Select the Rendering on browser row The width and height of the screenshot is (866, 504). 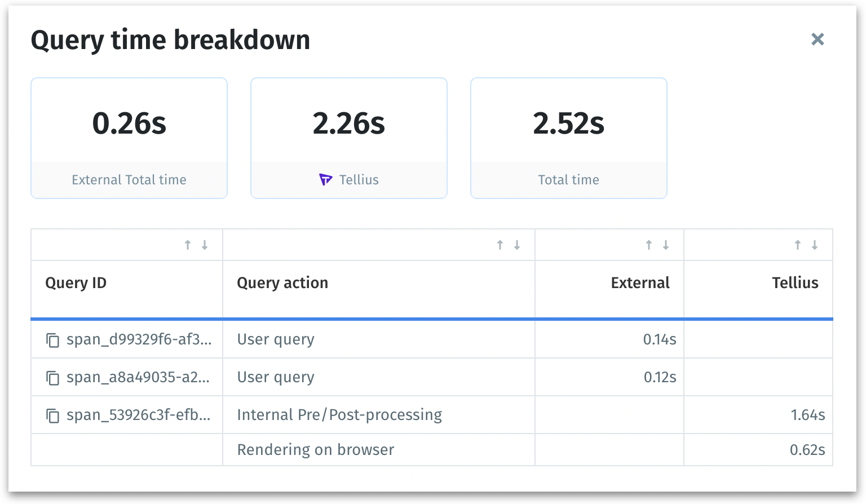(x=316, y=450)
